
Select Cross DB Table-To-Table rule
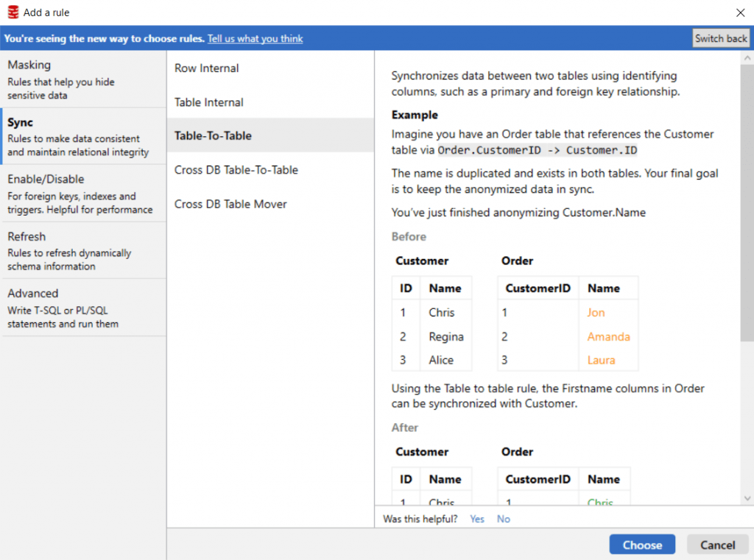[x=236, y=170]
